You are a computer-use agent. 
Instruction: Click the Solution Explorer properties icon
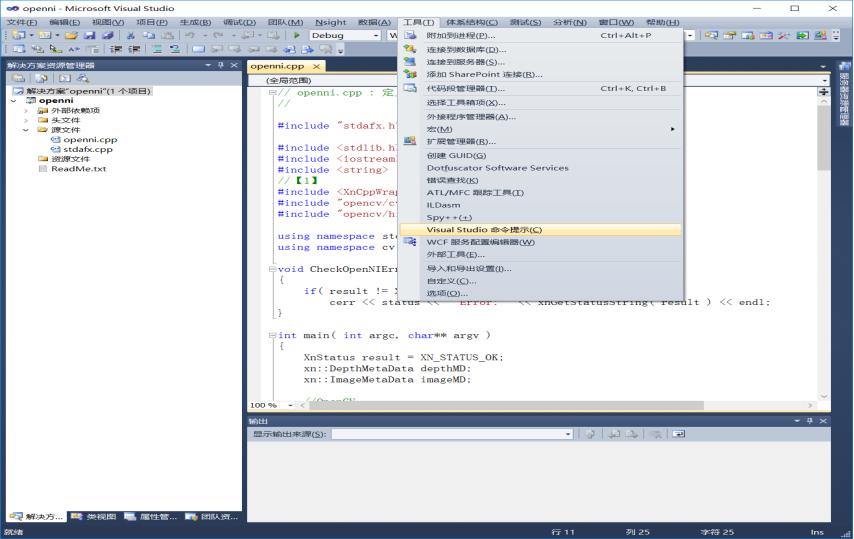[18, 78]
